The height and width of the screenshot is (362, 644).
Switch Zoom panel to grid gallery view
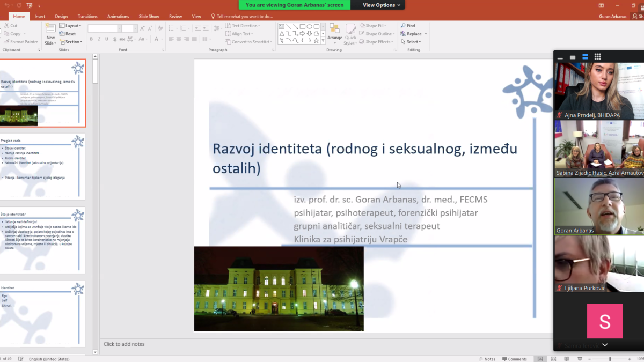[x=597, y=57]
